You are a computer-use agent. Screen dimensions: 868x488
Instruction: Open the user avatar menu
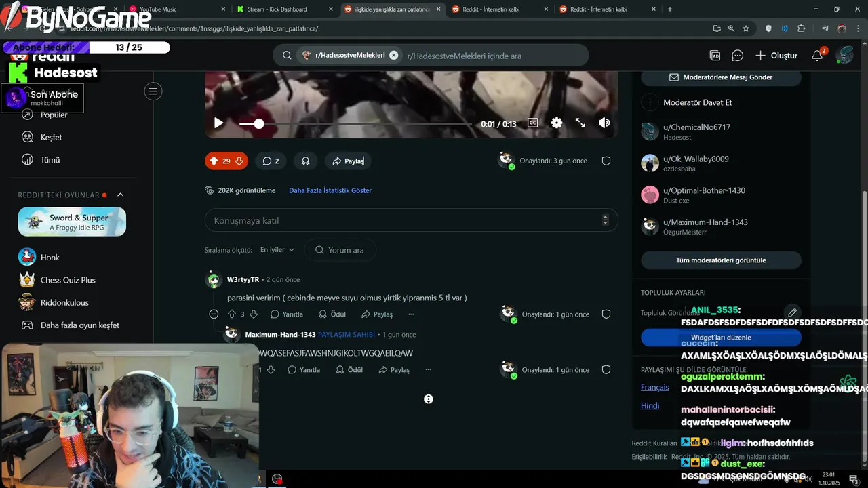844,56
